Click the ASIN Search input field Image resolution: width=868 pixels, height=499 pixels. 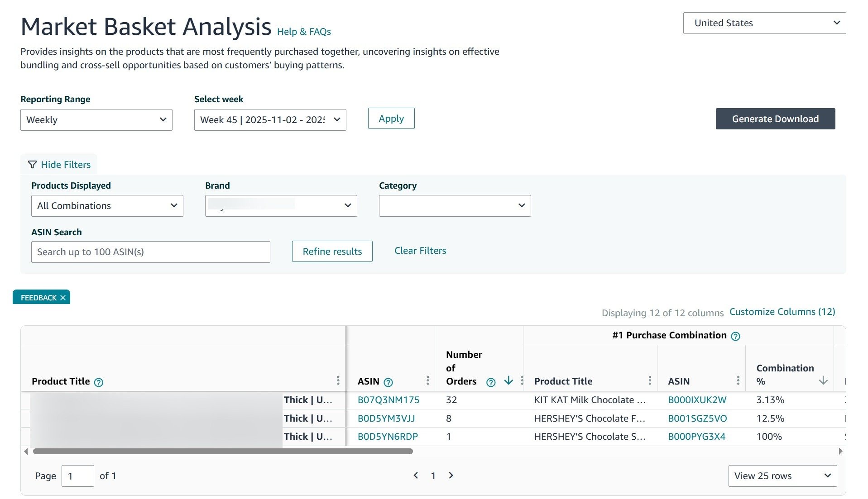[150, 252]
